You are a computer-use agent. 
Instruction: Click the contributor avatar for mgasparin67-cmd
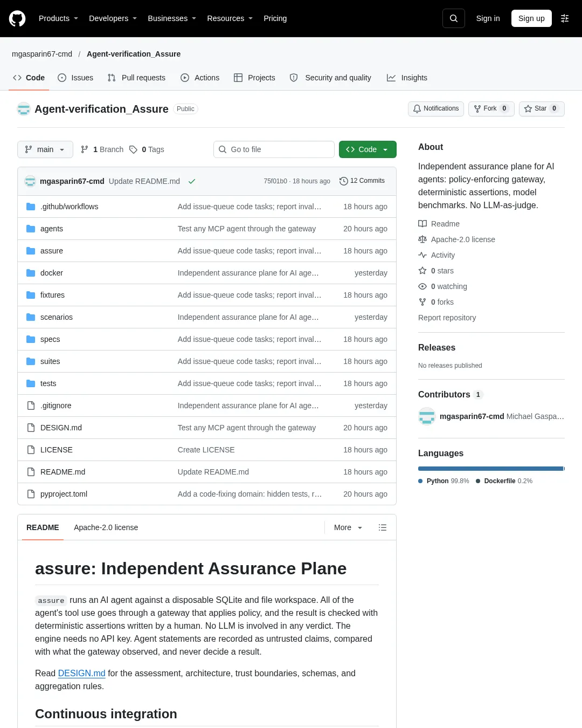point(427,416)
